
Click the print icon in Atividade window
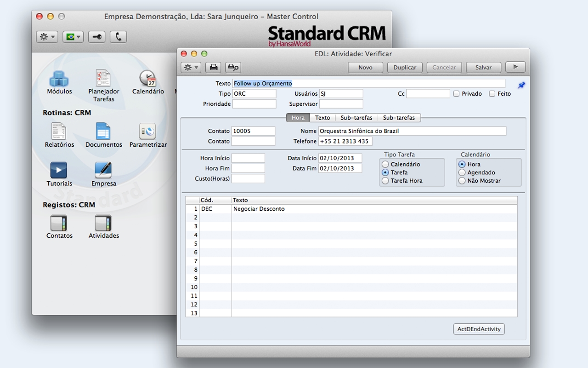point(214,67)
